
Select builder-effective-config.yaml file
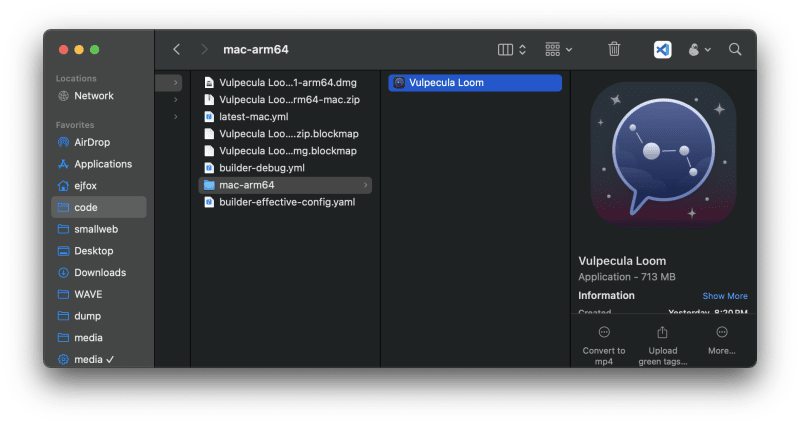[285, 202]
